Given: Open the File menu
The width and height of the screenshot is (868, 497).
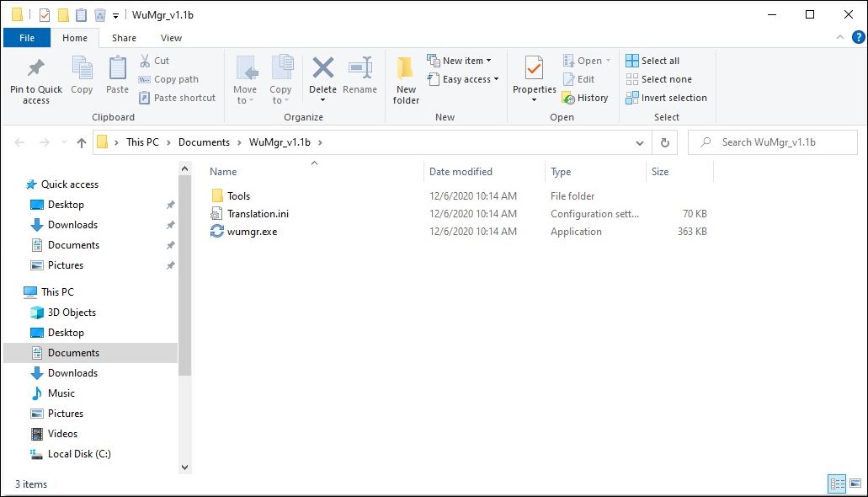Looking at the screenshot, I should (27, 38).
